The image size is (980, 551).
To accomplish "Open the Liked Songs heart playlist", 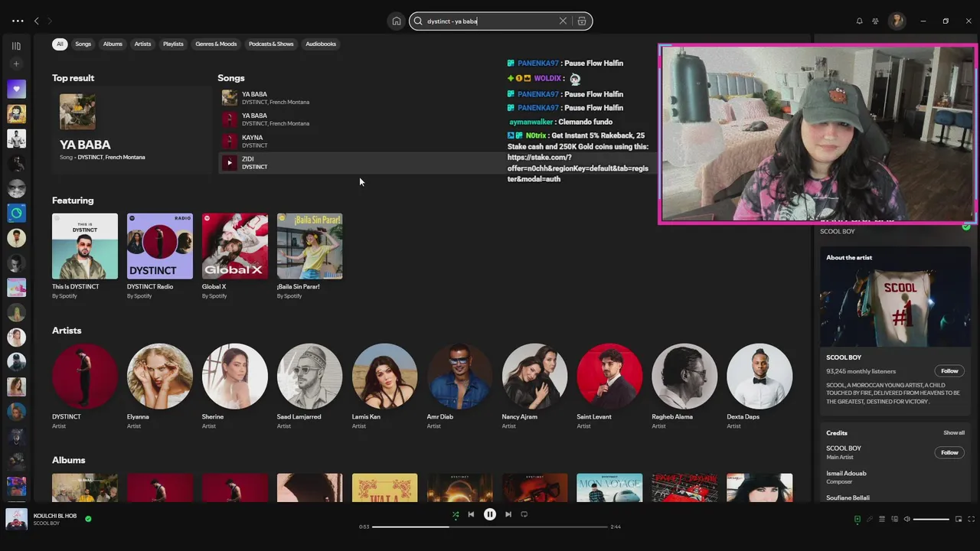I will (16, 89).
